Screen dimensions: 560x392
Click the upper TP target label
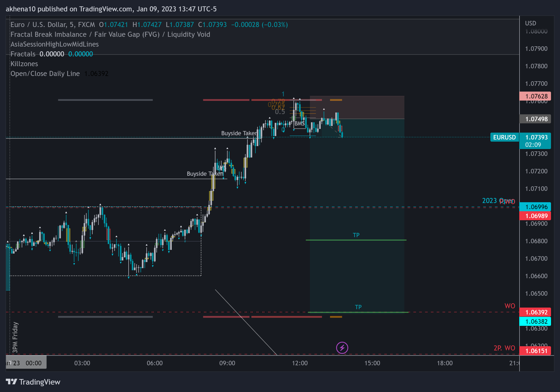pos(356,235)
